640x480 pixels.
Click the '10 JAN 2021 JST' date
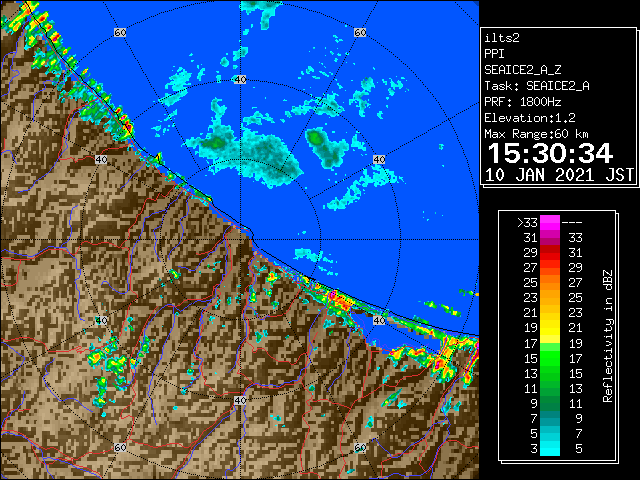[559, 175]
